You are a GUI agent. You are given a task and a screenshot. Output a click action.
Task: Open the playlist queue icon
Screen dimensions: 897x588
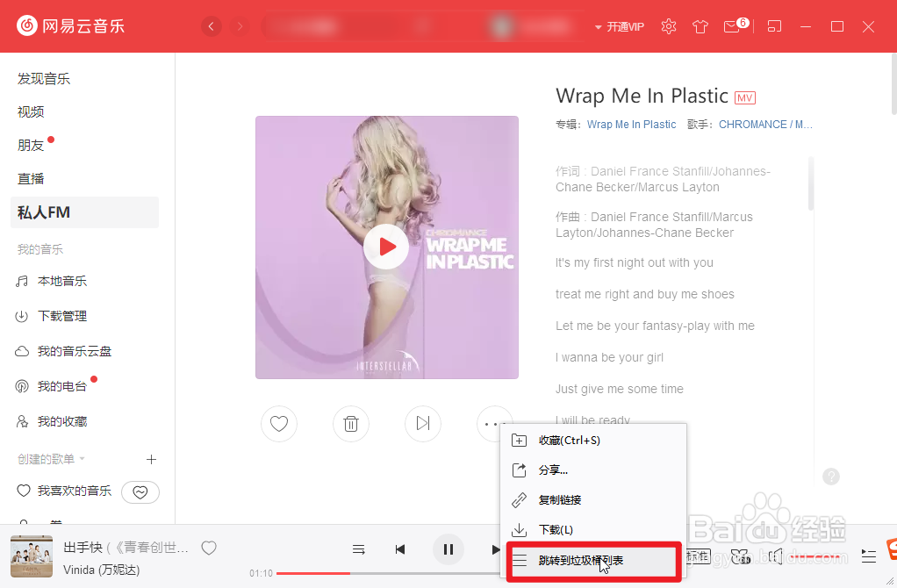click(x=868, y=556)
